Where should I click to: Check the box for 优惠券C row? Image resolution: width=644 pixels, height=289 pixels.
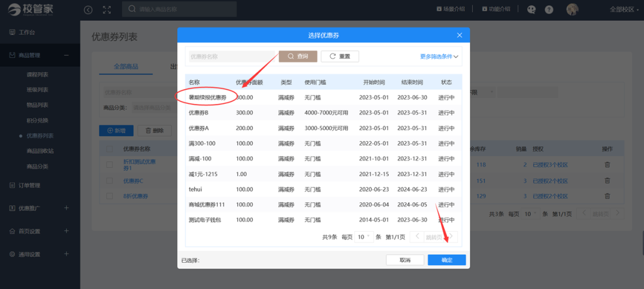[x=109, y=180]
